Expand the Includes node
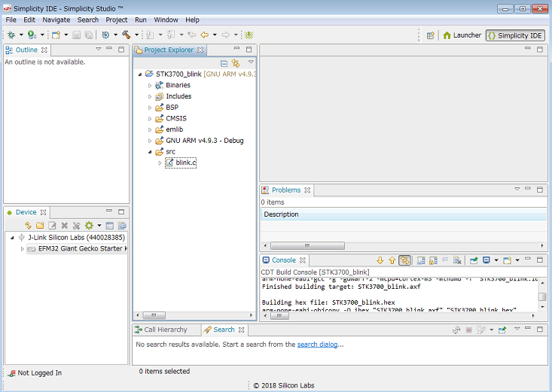This screenshot has width=552, height=392. [150, 96]
